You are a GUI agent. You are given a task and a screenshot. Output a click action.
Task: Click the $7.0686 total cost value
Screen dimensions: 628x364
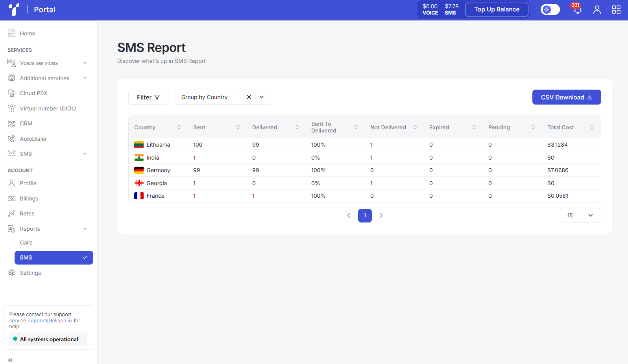pyautogui.click(x=558, y=170)
